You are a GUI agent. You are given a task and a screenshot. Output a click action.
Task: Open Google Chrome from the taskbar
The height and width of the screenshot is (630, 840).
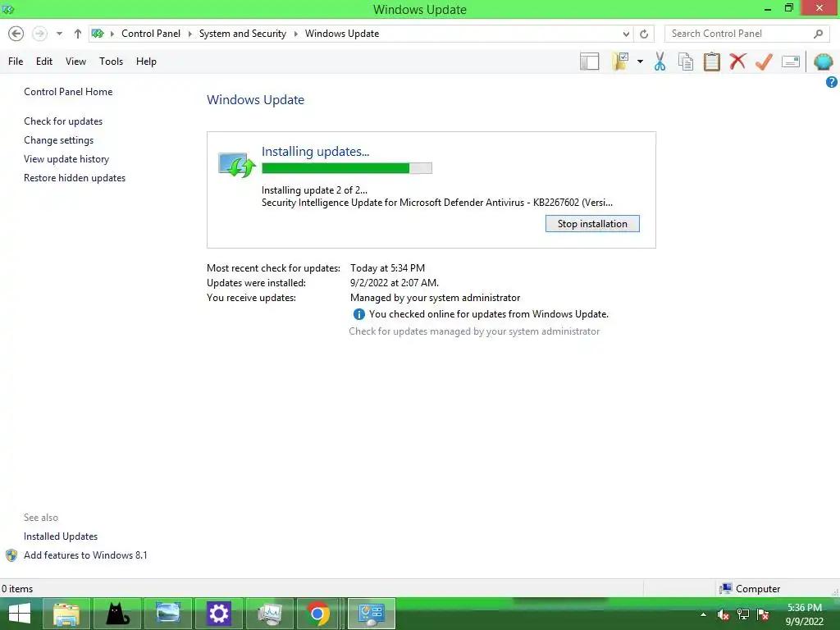318,614
